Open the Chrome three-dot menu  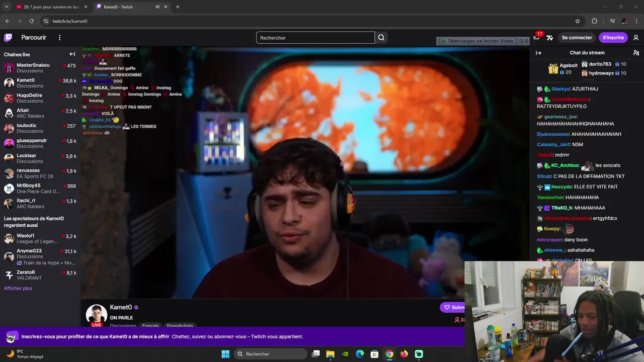636,21
